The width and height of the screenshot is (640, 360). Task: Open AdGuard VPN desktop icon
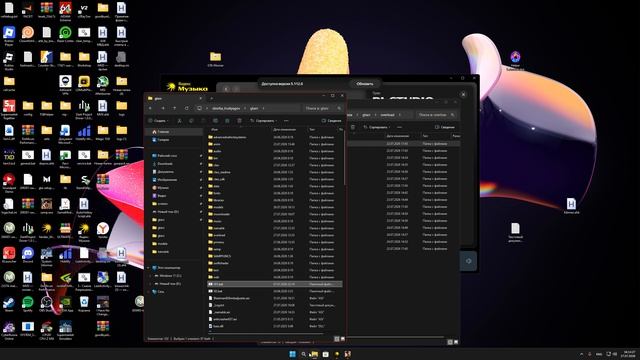pyautogui.click(x=65, y=84)
